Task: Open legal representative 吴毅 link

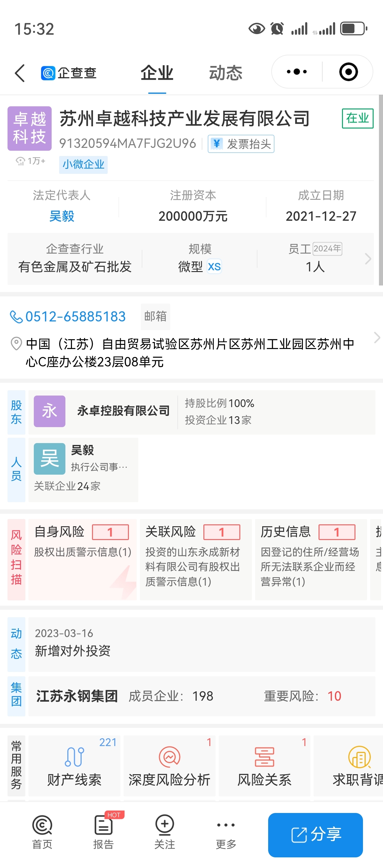Action: [62, 216]
